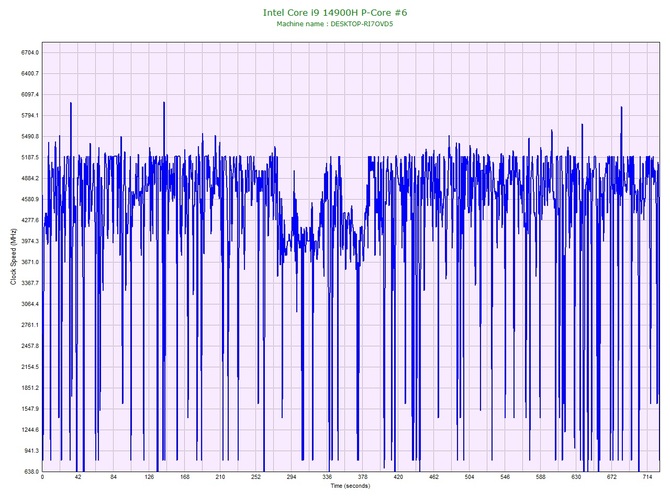Click the 4277.6 y-axis value

(30, 220)
